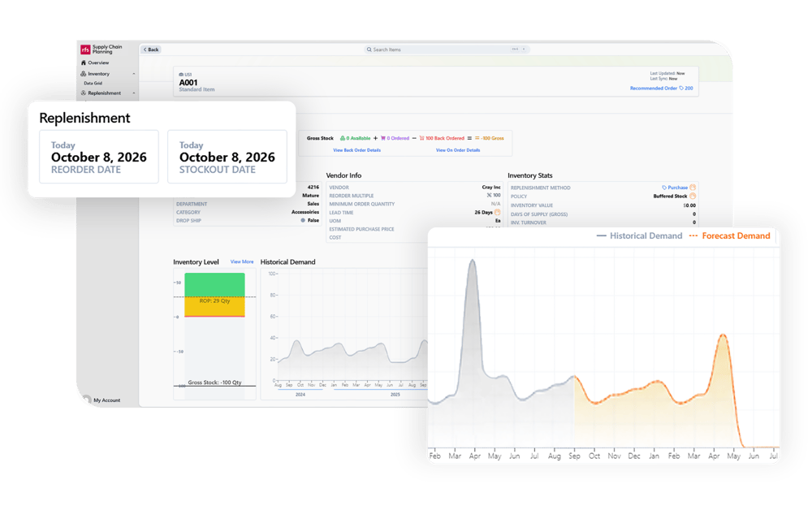
Task: Click the reorder multiple icon beside 100
Action: coord(489,196)
